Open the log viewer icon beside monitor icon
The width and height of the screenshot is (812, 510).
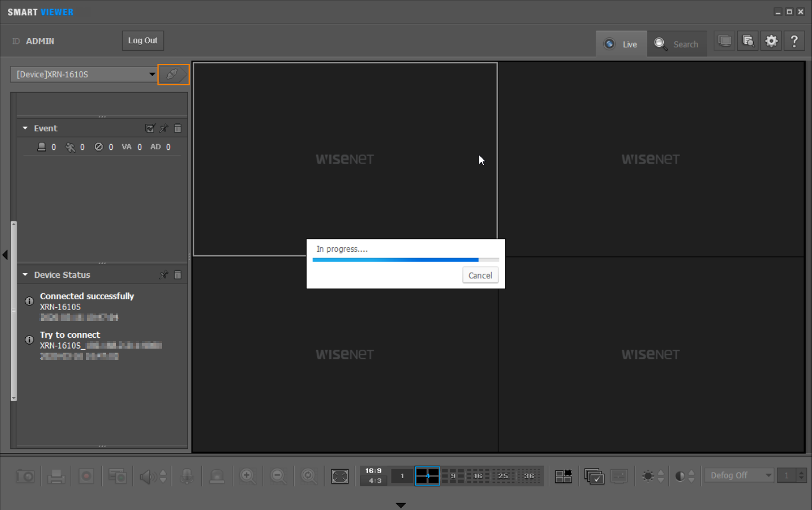click(x=748, y=41)
